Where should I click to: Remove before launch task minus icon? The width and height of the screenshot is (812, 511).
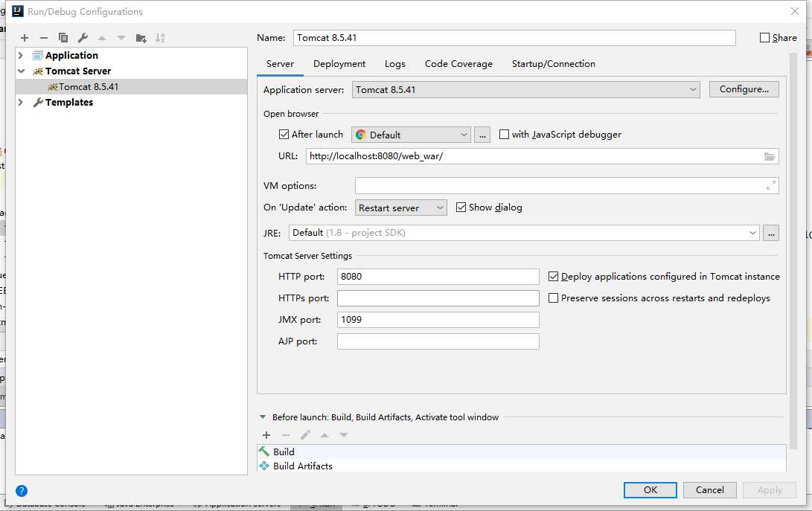pos(285,435)
